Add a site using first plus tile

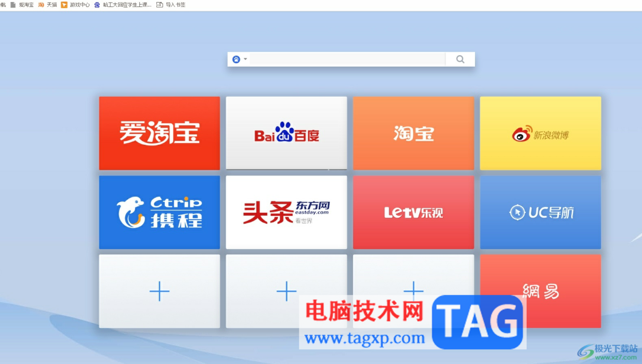click(x=159, y=291)
